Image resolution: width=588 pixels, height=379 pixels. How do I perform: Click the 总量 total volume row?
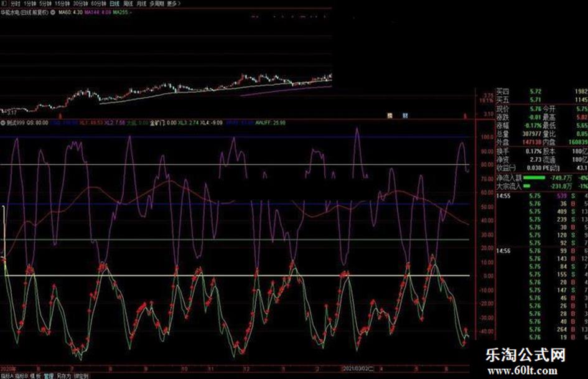point(519,134)
